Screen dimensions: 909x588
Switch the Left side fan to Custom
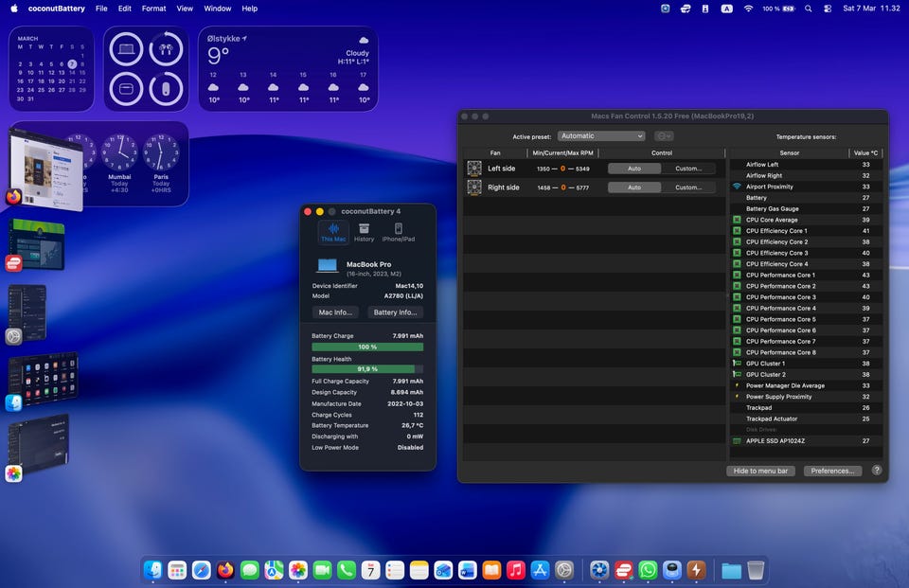688,169
